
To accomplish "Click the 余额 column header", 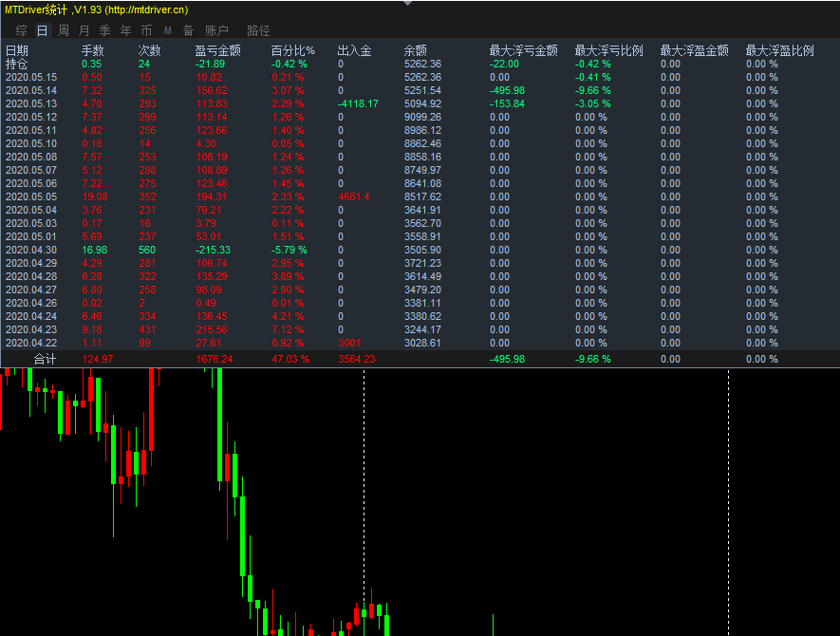I will [x=415, y=51].
